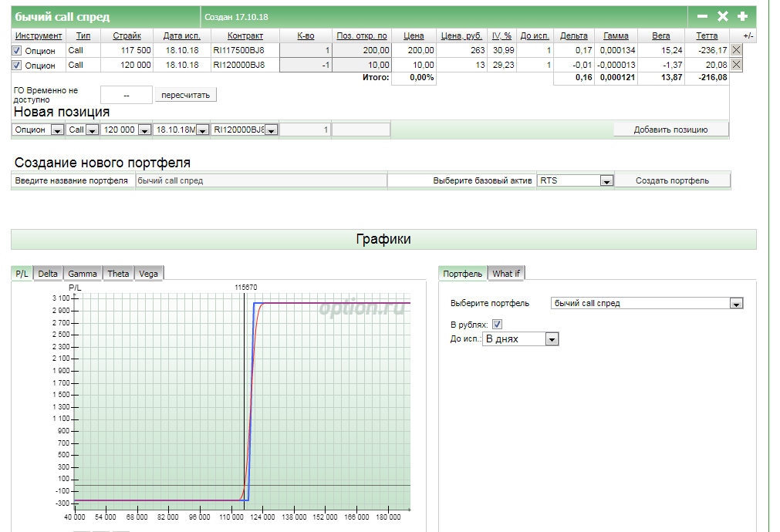The width and height of the screenshot is (780, 532).
Task: Open the What if tab
Action: click(506, 274)
